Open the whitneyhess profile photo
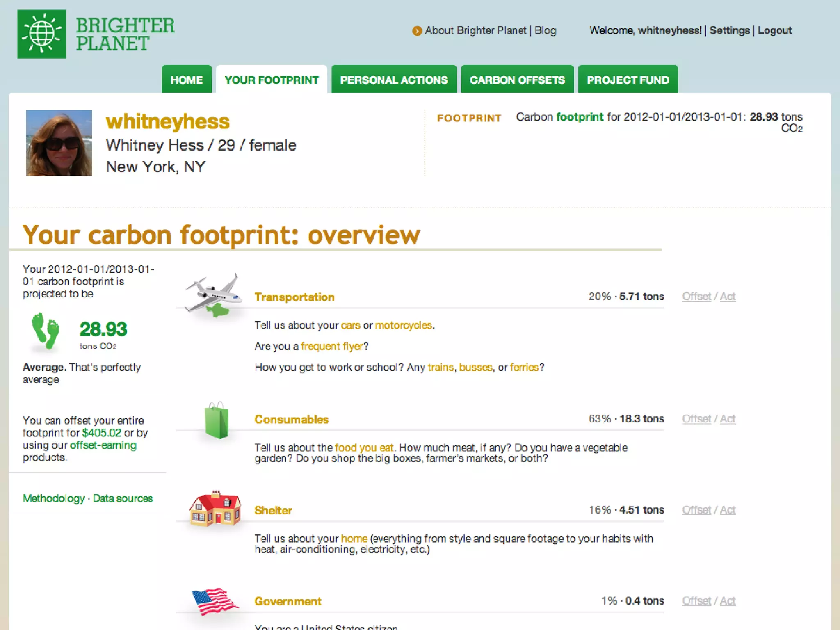Viewport: 840px width, 630px height. coord(59,143)
